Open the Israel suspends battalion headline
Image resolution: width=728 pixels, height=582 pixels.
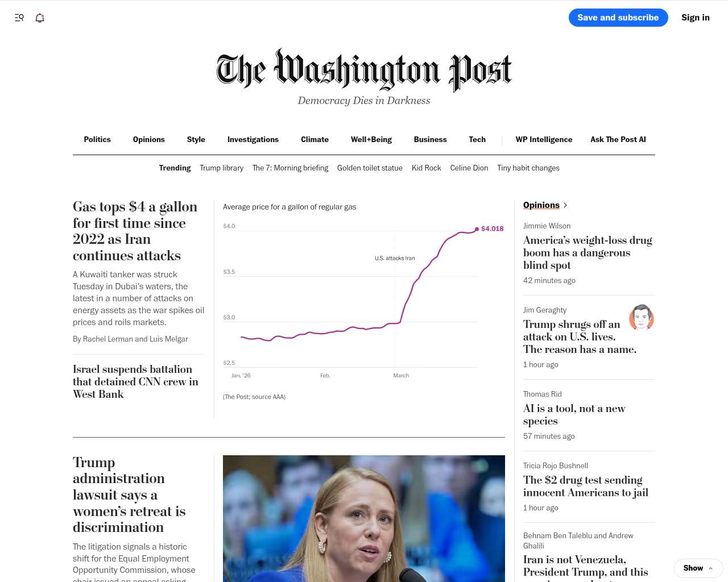[135, 381]
